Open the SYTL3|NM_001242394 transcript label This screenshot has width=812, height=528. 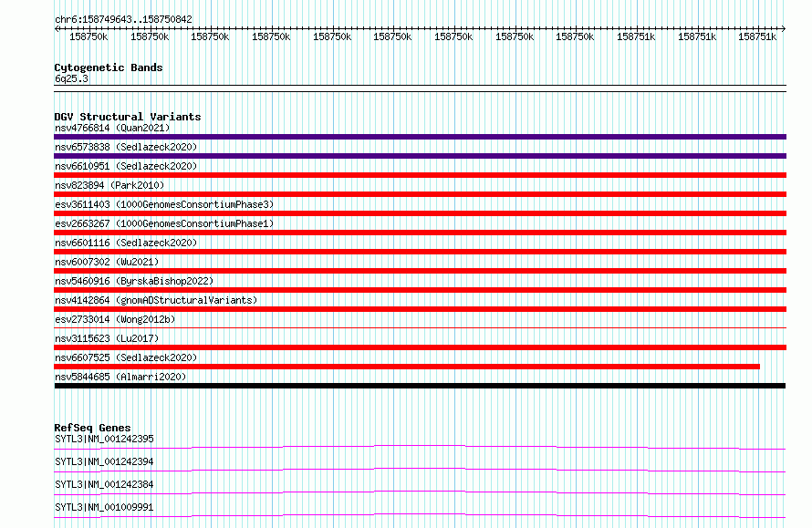[x=104, y=461]
